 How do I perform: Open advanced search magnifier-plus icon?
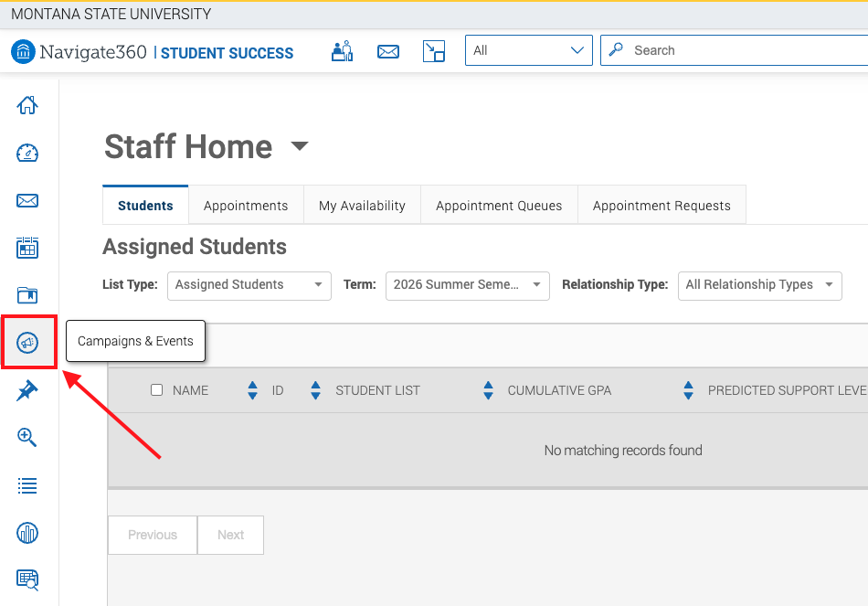27,438
